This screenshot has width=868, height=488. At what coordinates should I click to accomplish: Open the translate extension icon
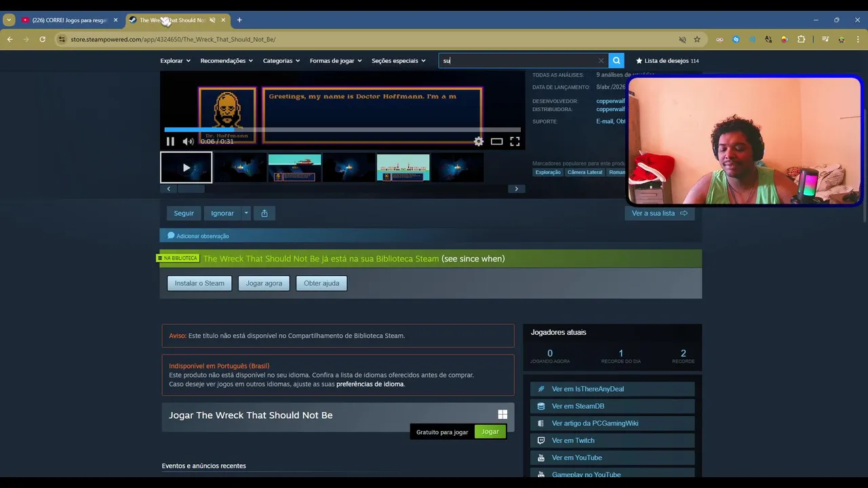(768, 39)
